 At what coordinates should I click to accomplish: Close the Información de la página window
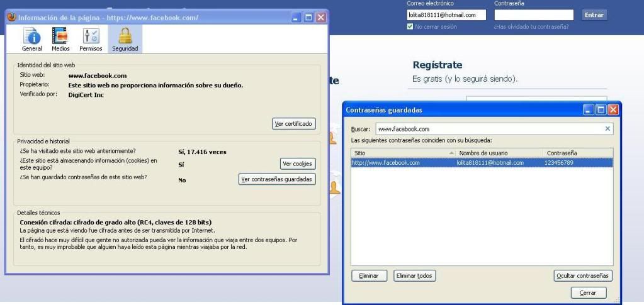pos(321,17)
